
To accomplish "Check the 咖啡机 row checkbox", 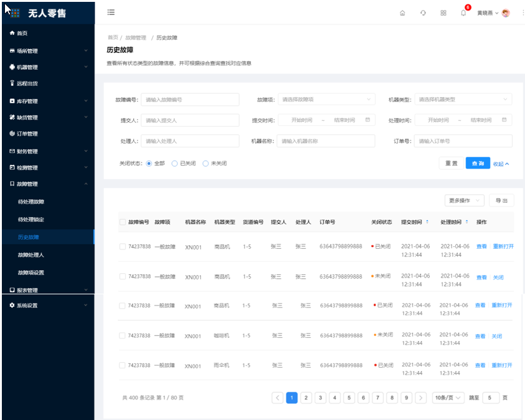I will [x=122, y=335].
